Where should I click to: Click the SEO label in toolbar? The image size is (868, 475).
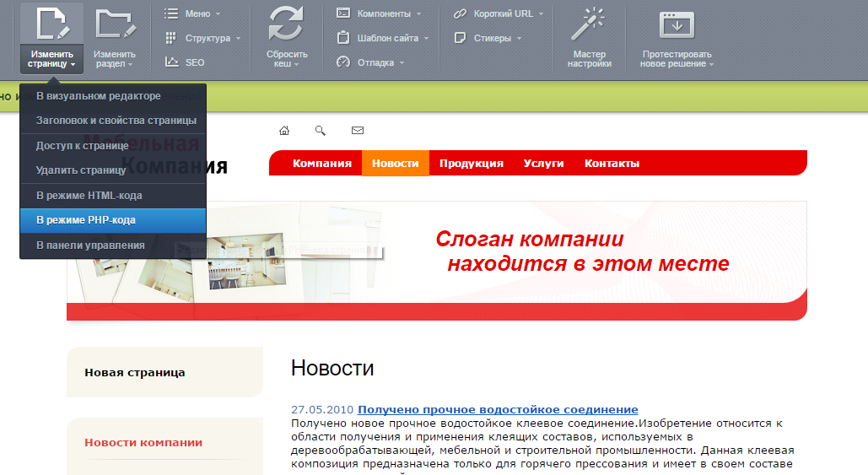pyautogui.click(x=195, y=62)
